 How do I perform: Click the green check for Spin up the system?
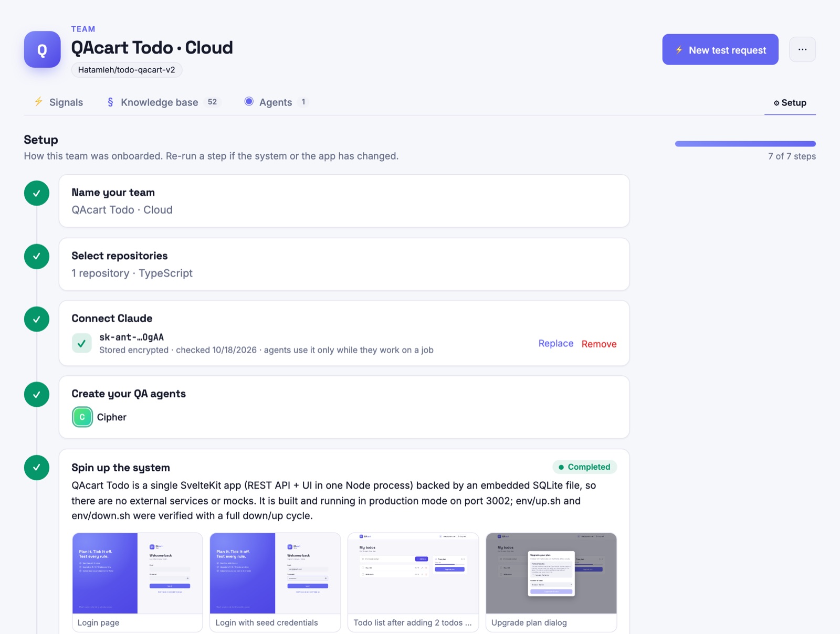click(37, 467)
